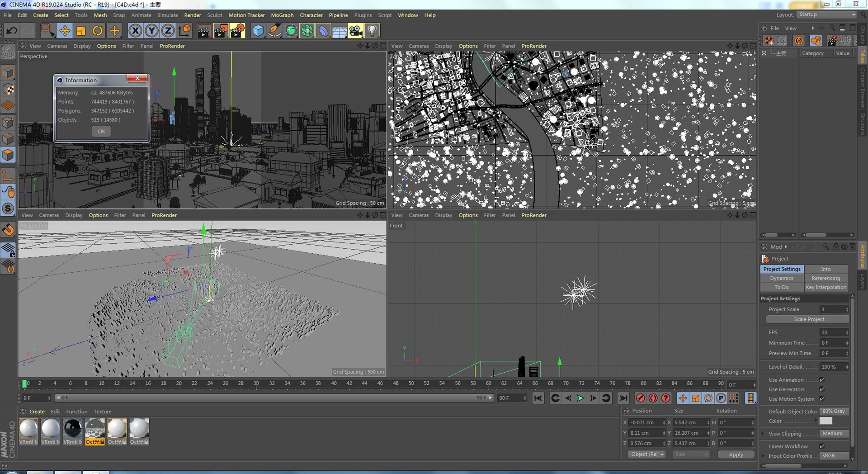Select the Rotate tool

[x=98, y=31]
